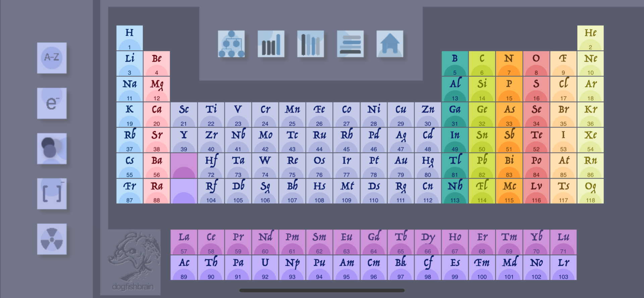This screenshot has width=644, height=298.
Task: Go to the home screen icon
Action: point(390,44)
